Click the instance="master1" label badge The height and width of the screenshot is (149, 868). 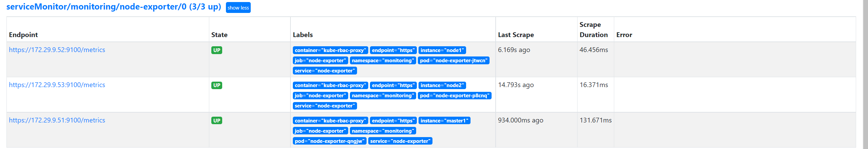pos(444,121)
